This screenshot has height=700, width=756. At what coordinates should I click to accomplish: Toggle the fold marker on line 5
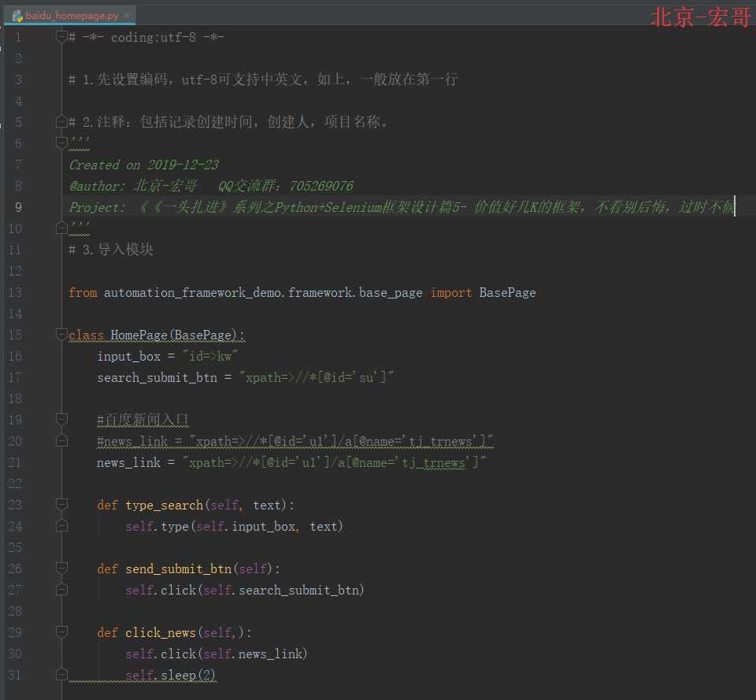click(x=61, y=121)
